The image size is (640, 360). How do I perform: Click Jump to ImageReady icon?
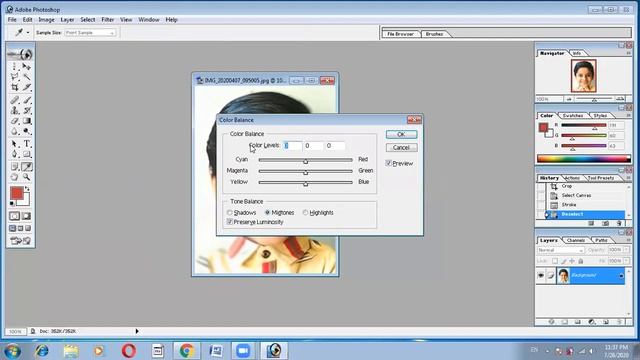click(x=20, y=241)
